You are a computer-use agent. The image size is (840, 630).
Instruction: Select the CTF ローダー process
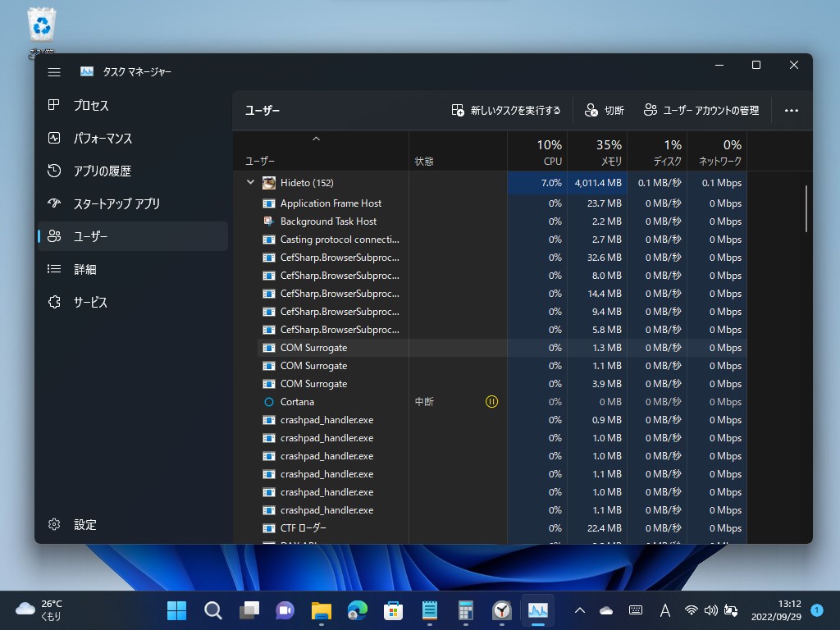(503, 528)
